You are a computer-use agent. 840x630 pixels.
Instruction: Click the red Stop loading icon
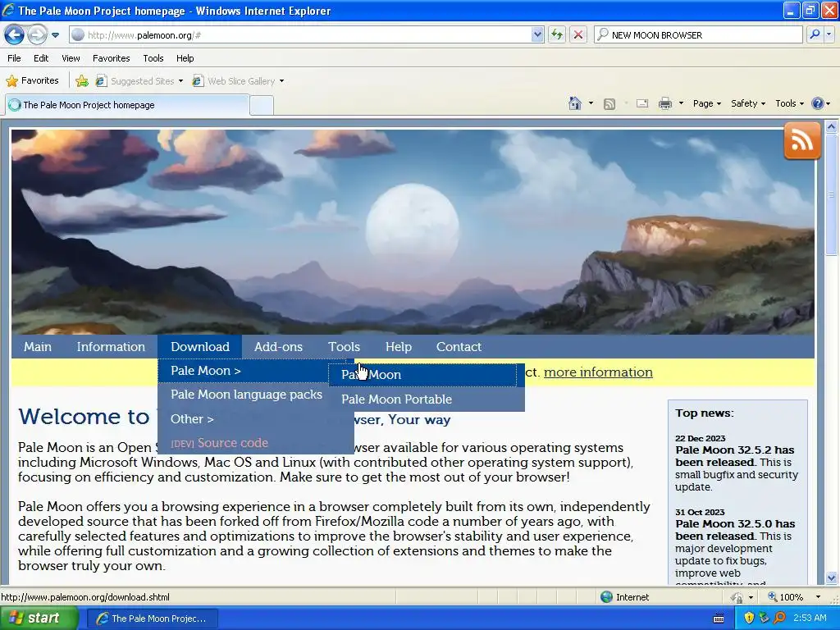[578, 34]
